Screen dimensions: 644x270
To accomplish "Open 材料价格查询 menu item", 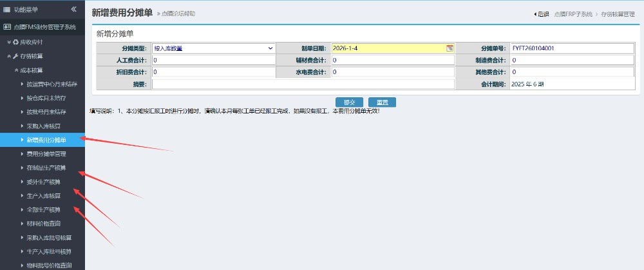I will pyautogui.click(x=44, y=224).
